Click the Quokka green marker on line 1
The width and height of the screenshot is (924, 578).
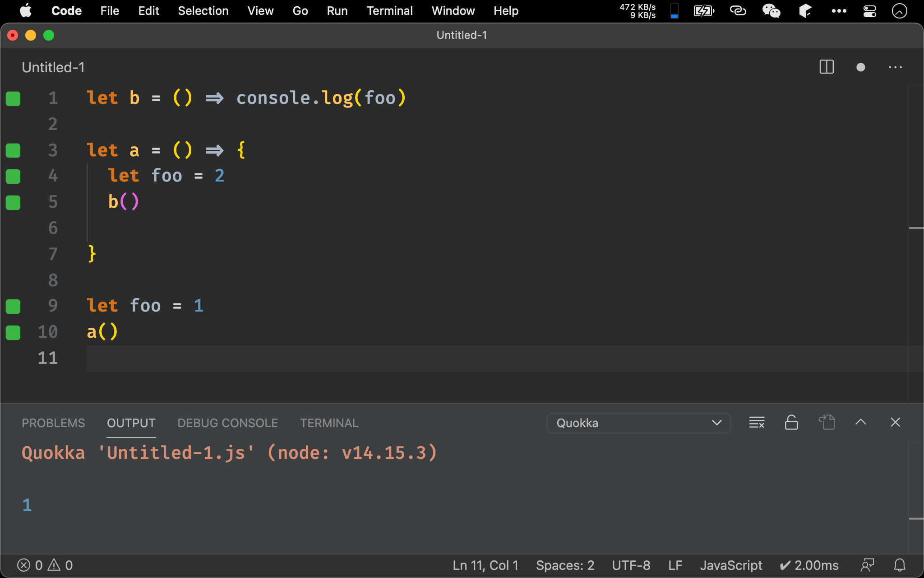[13, 98]
